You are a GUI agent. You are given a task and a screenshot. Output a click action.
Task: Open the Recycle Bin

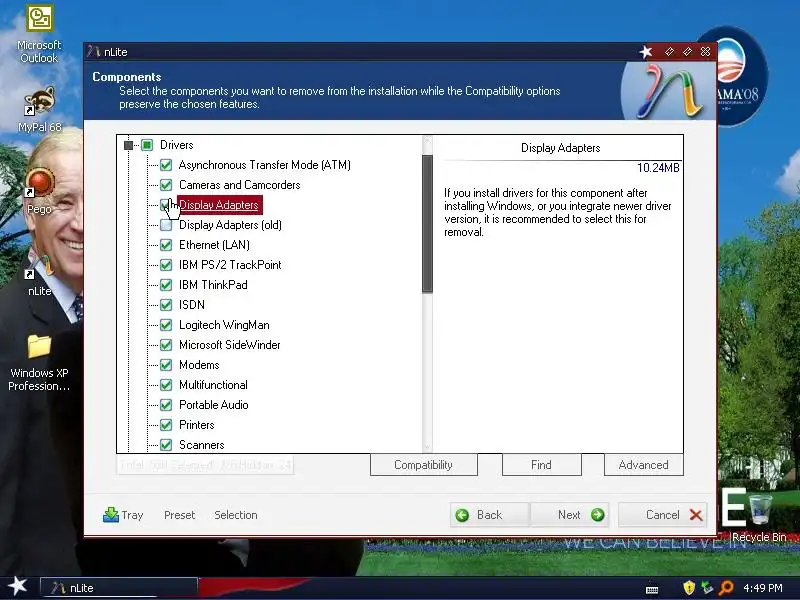click(x=760, y=516)
